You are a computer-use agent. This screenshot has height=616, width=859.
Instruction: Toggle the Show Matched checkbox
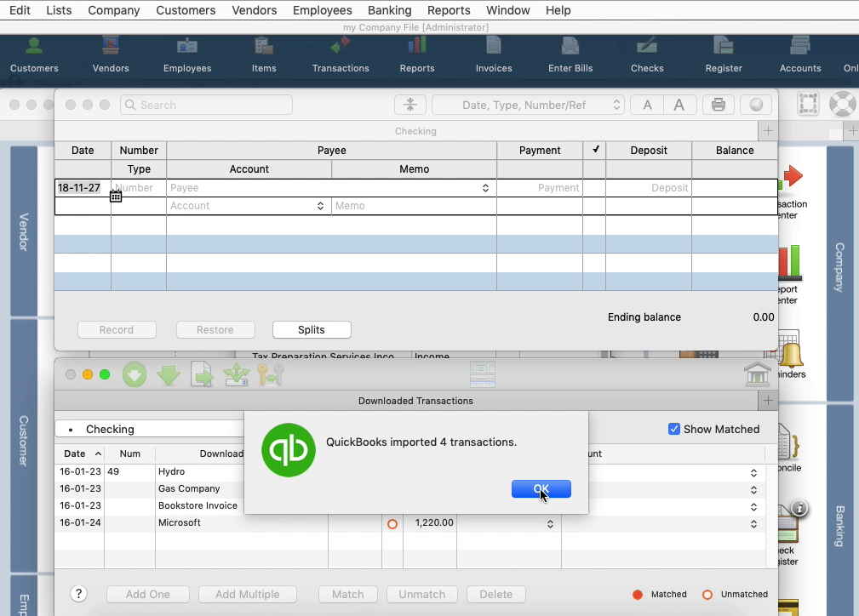(x=674, y=429)
